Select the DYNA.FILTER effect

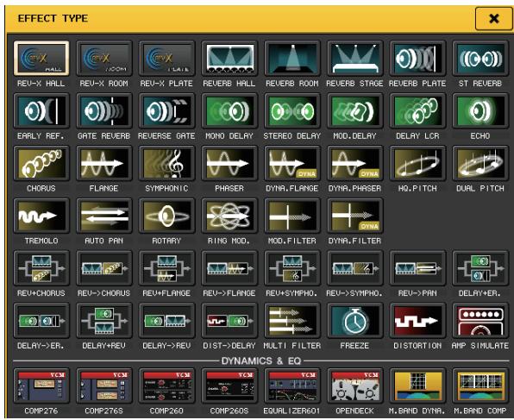pyautogui.click(x=354, y=216)
